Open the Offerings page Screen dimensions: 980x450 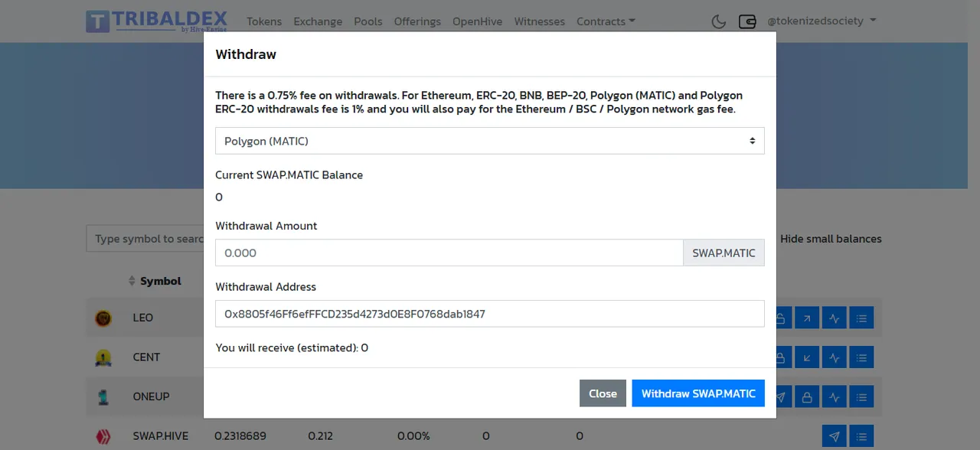coord(417,21)
